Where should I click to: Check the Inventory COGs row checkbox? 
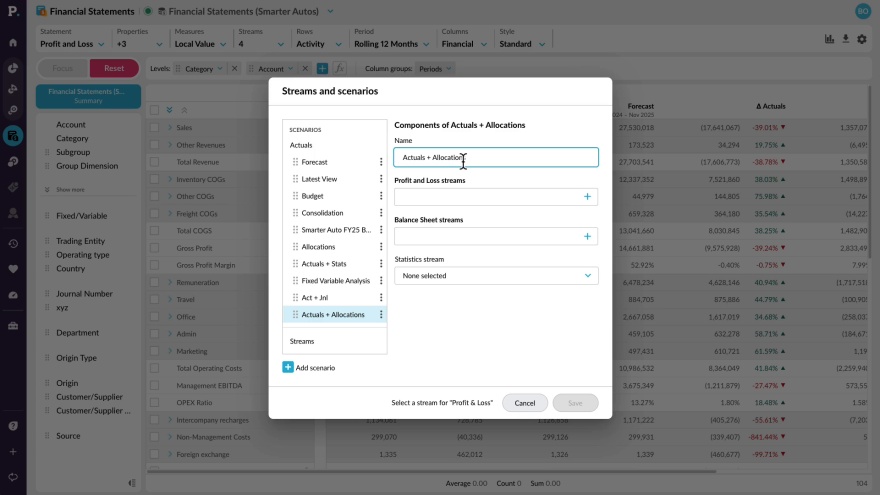(x=154, y=179)
